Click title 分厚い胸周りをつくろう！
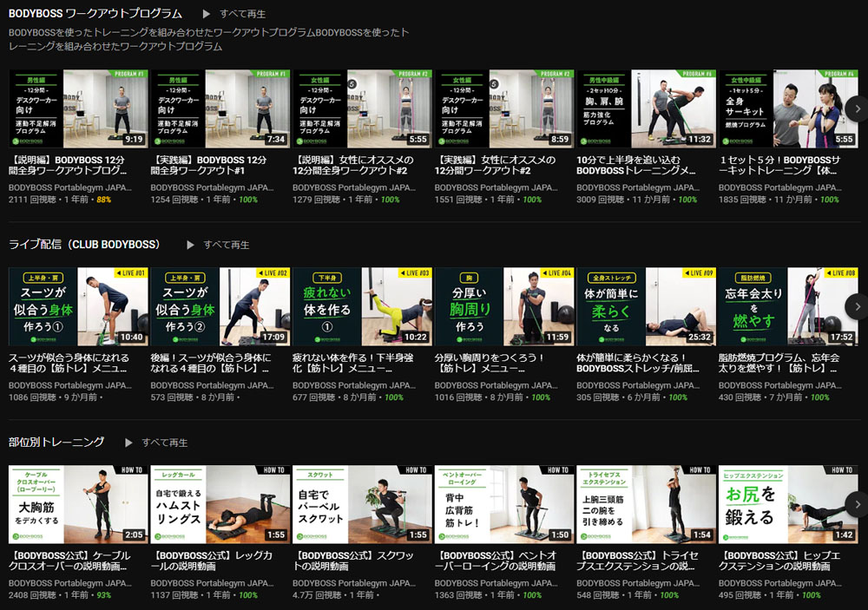 pyautogui.click(x=490, y=363)
